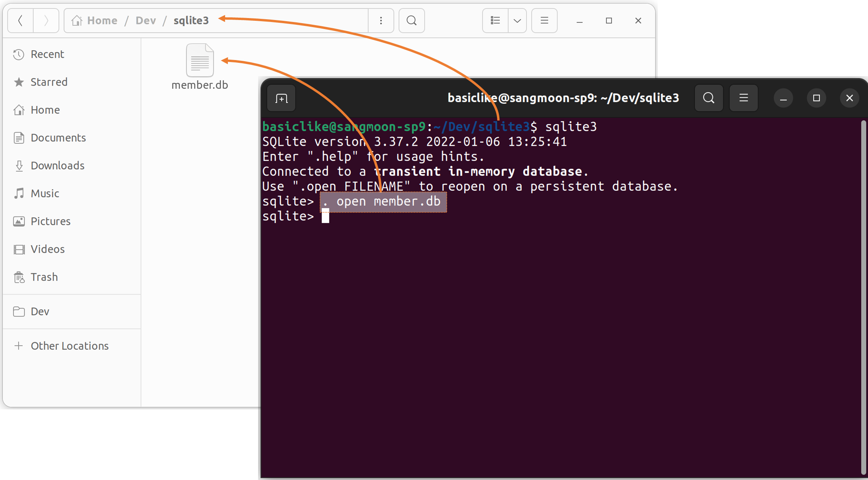The width and height of the screenshot is (868, 480).
Task: Click the Dev bookmark in the sidebar
Action: pos(40,312)
